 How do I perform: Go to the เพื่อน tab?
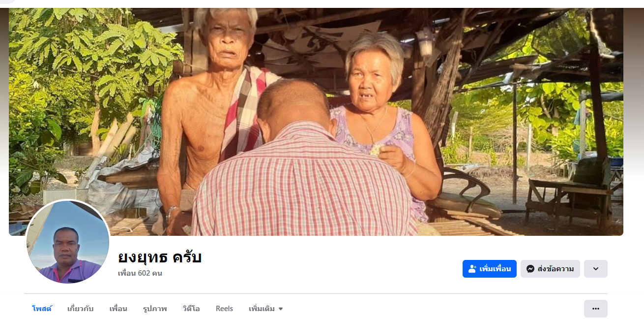coord(118,309)
